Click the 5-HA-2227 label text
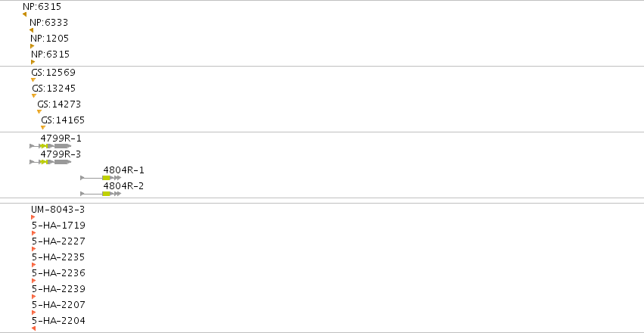644x333 pixels. [x=58, y=241]
